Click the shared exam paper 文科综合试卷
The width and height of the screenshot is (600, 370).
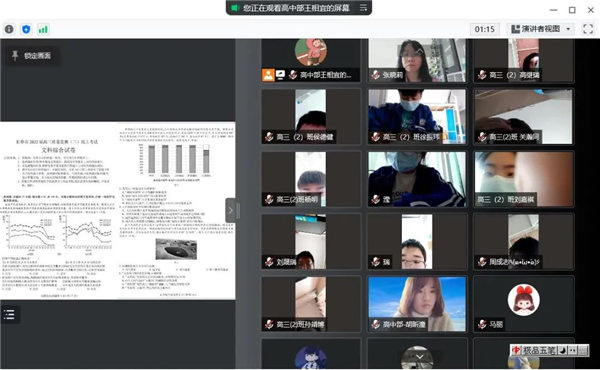coord(117,211)
